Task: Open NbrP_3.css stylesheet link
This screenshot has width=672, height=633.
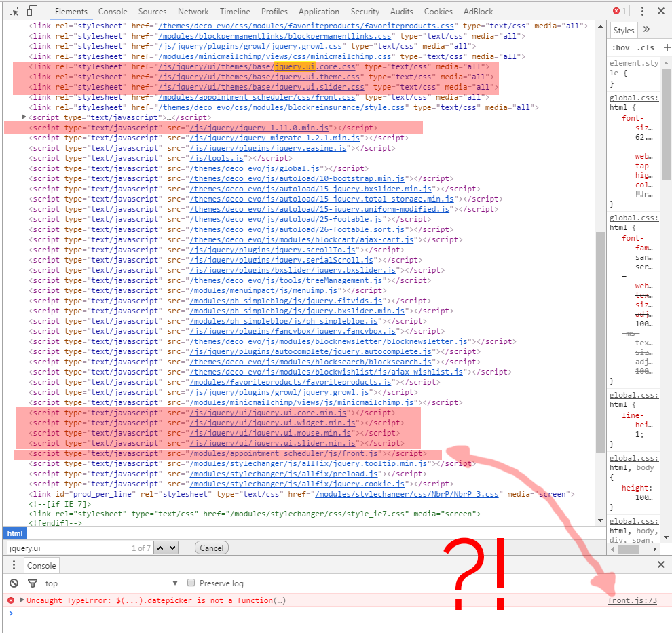Action: (407, 494)
